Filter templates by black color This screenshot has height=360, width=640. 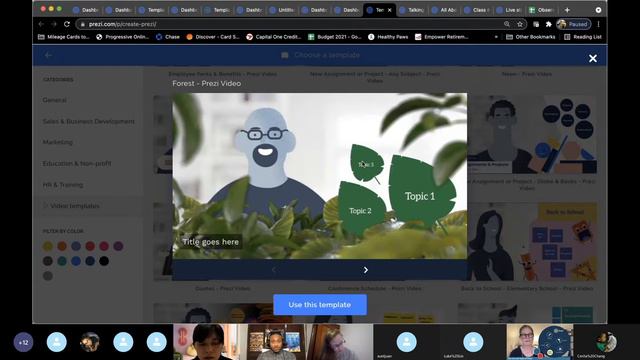104,261
